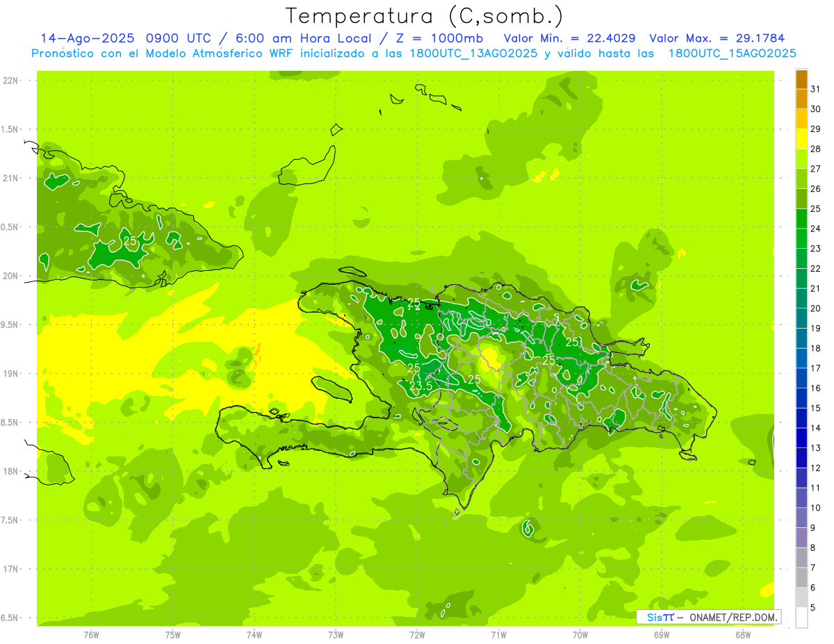This screenshot has height=644, width=834.
Task: Click the color bar label "17"
Action: 815,368
